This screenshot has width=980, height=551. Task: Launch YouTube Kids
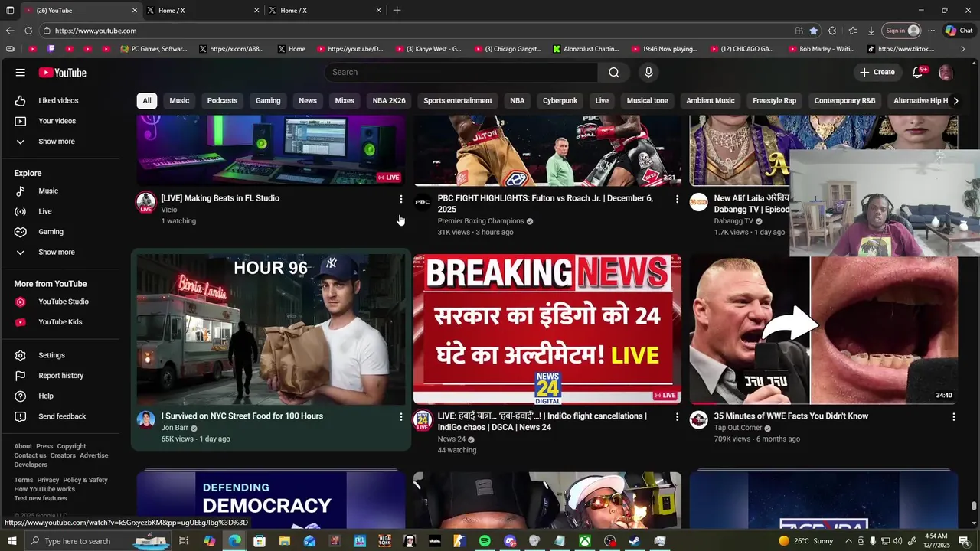[x=59, y=322]
